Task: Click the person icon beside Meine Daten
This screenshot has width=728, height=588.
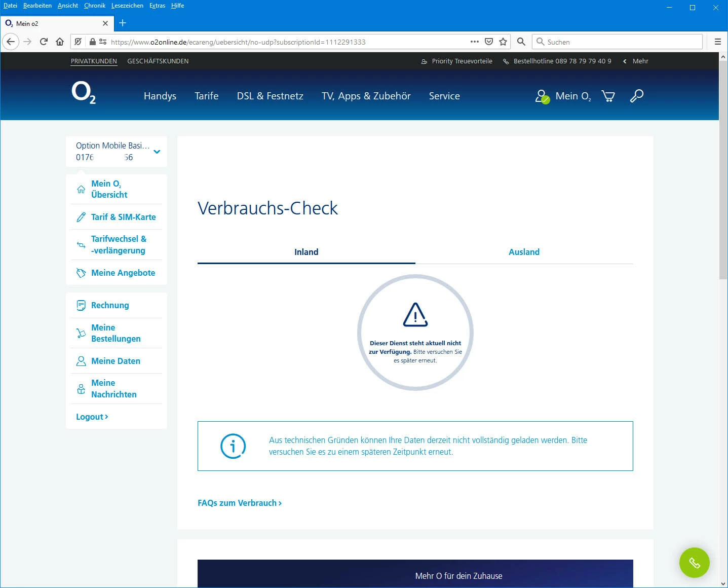Action: pyautogui.click(x=81, y=361)
